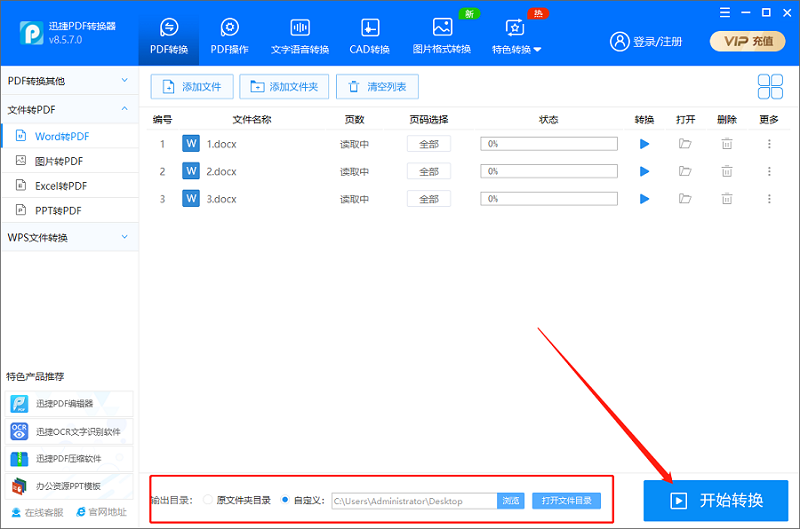The height and width of the screenshot is (529, 800).
Task: Select the 自定义 radio button
Action: 285,499
